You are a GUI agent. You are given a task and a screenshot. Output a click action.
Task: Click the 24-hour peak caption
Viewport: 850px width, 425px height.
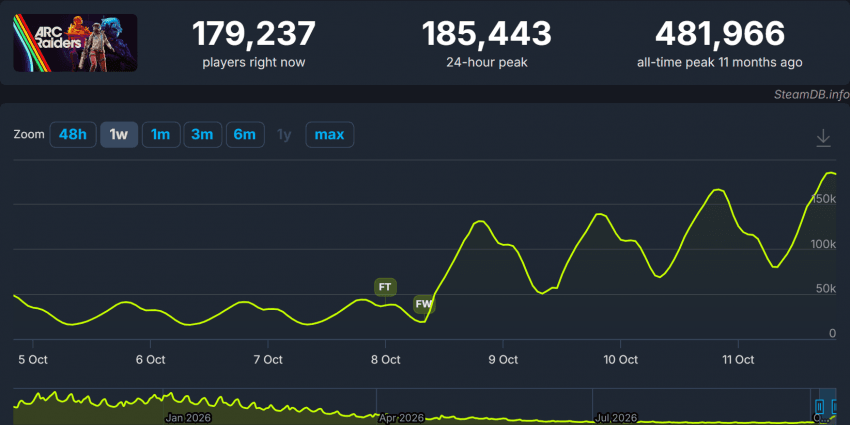487,62
